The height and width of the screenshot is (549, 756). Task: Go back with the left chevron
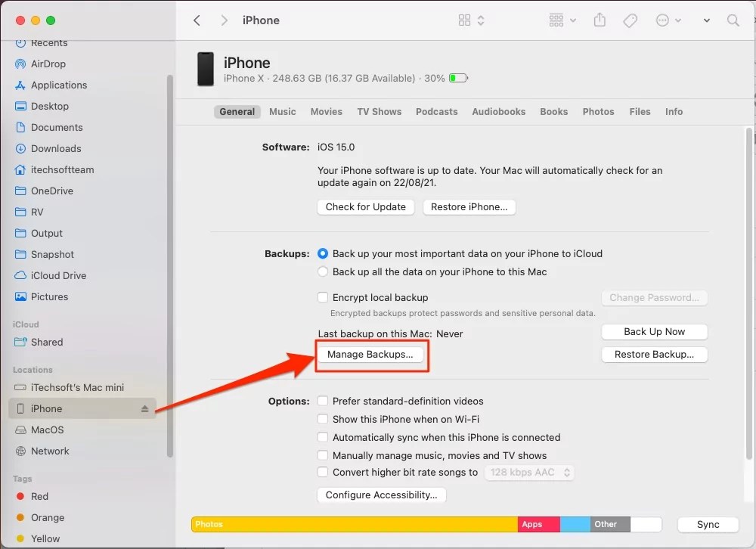pyautogui.click(x=197, y=20)
